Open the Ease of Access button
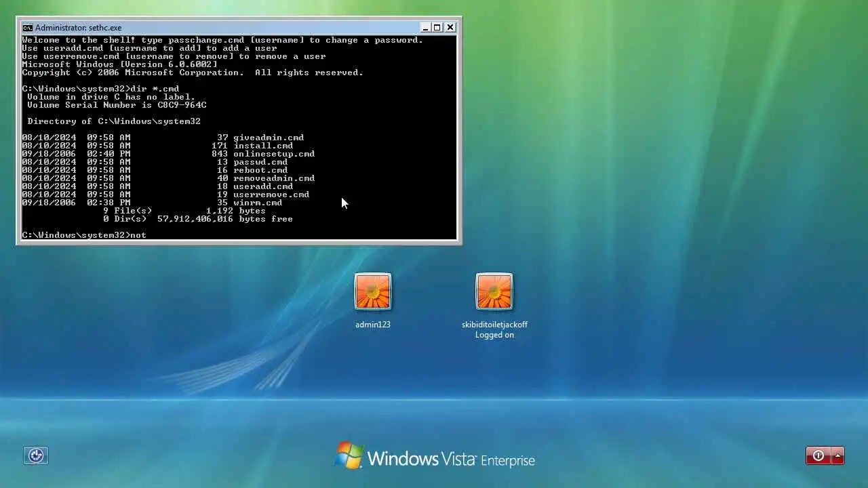868x488 pixels. point(36,455)
